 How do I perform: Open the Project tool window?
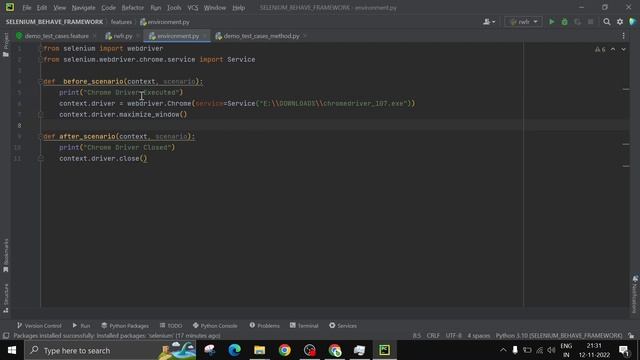(6, 45)
